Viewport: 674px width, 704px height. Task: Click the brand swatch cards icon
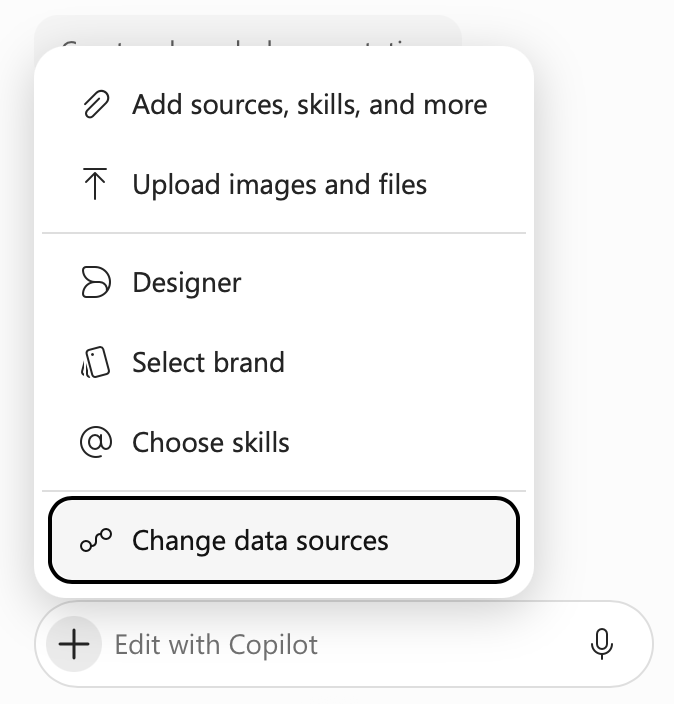(95, 362)
